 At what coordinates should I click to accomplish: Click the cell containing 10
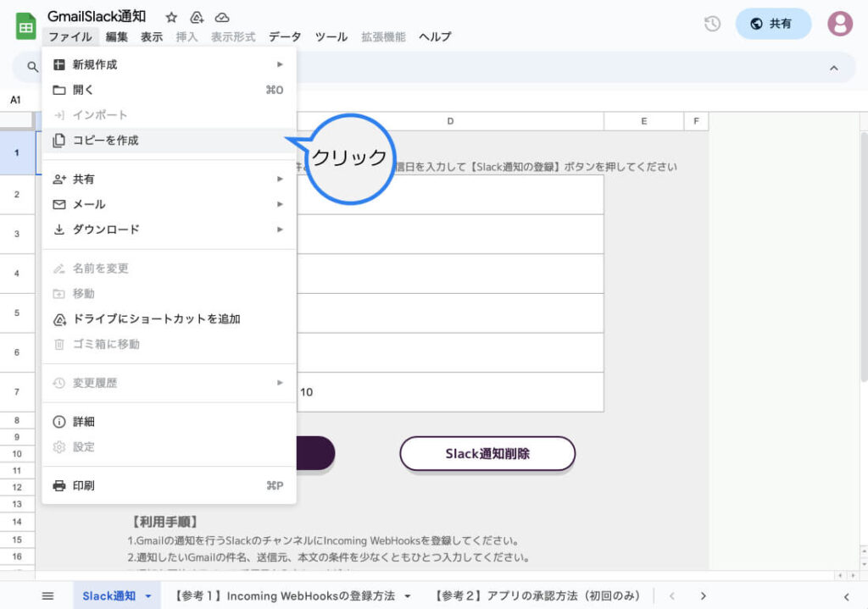[x=450, y=392]
